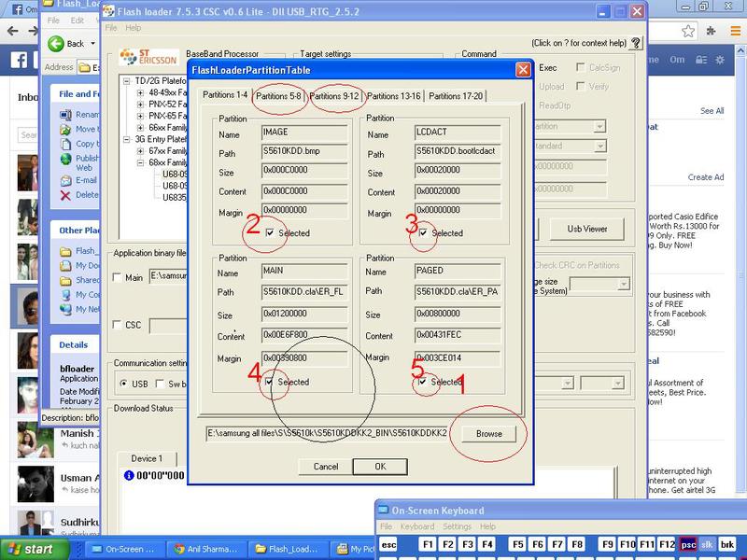The height and width of the screenshot is (560, 747).
Task: Expand the PNX-52 Family tree node
Action: [x=140, y=105]
